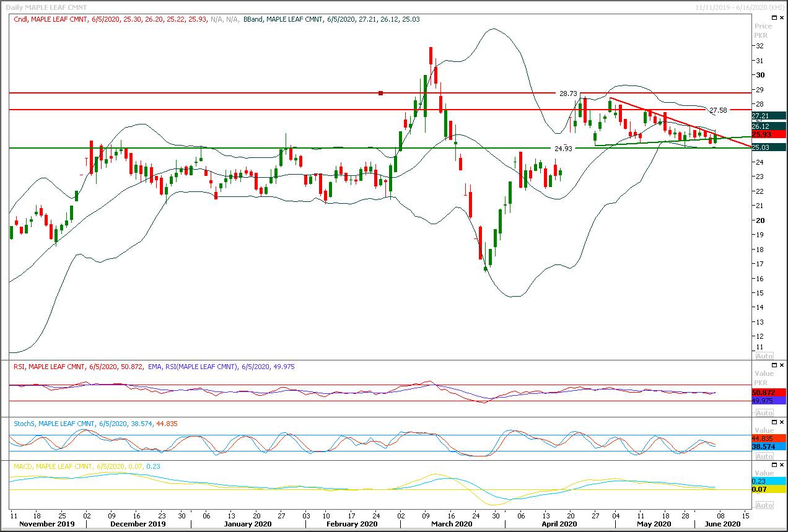
Task: Select the 24.93 support line label
Action: pos(563,148)
